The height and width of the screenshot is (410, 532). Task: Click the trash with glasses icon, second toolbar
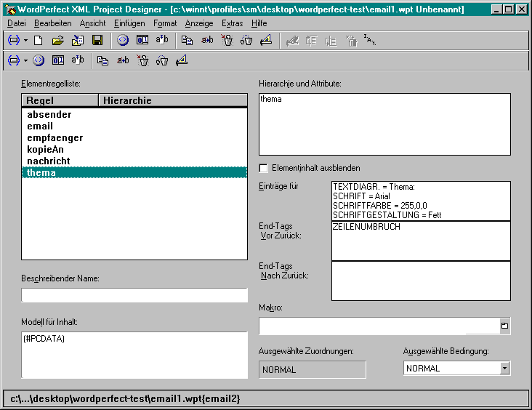click(x=162, y=61)
